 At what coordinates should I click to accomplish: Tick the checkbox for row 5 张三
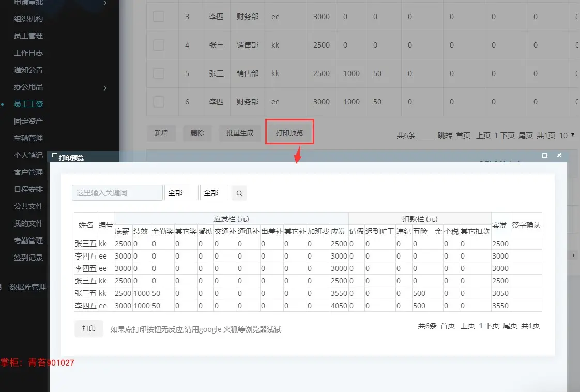[x=159, y=73]
